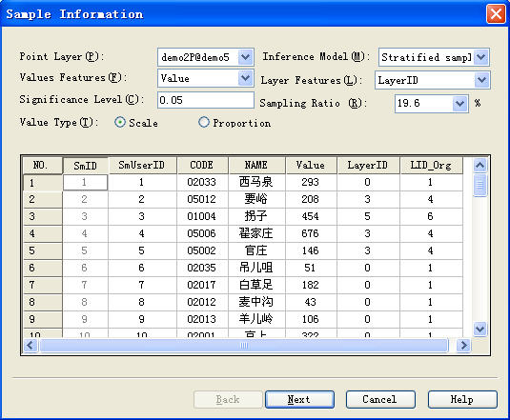
Task: Click name cell 西马泉
Action: pos(256,182)
